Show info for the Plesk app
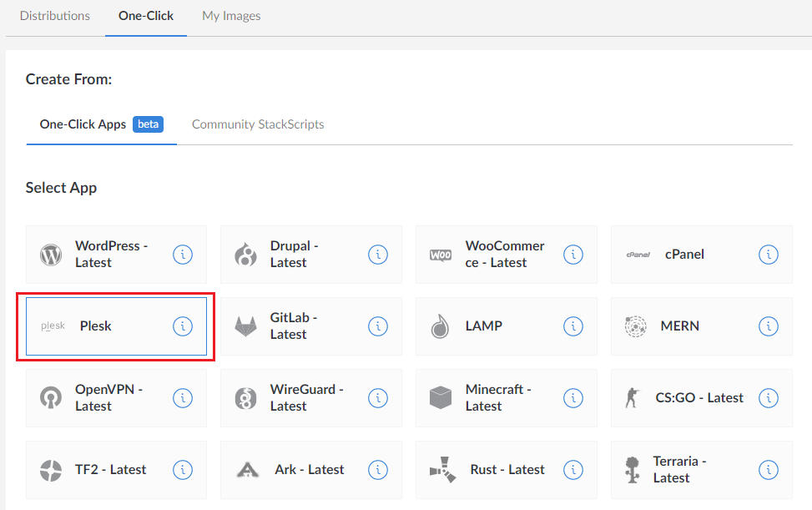This screenshot has width=812, height=510. 183,326
